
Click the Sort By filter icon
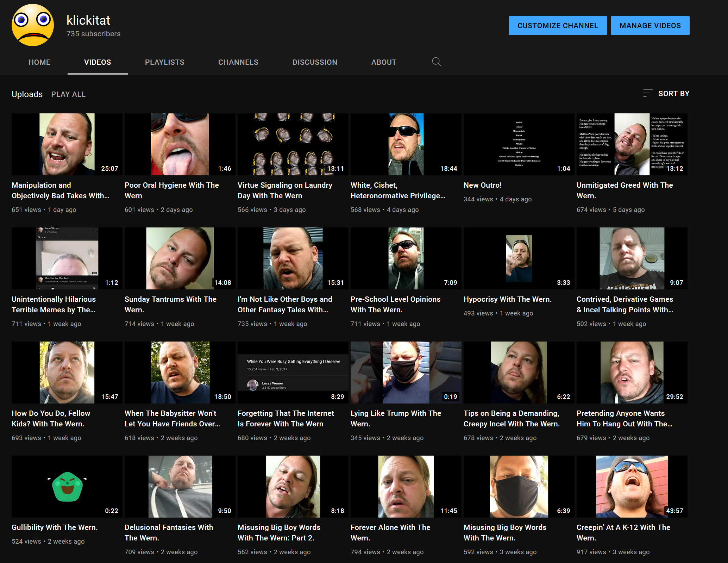tap(647, 93)
